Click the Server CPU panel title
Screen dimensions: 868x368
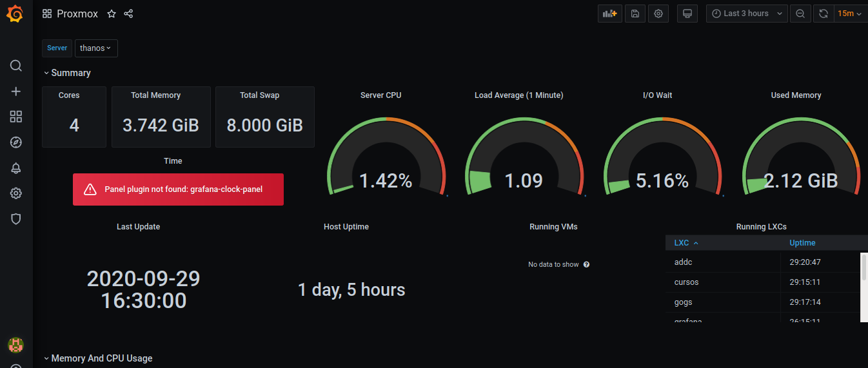pyautogui.click(x=380, y=95)
